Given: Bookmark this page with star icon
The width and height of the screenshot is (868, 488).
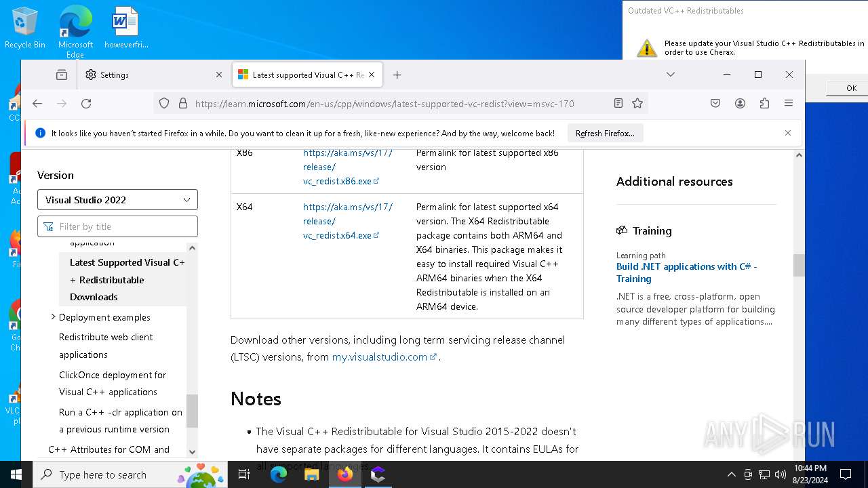Looking at the screenshot, I should click(637, 103).
